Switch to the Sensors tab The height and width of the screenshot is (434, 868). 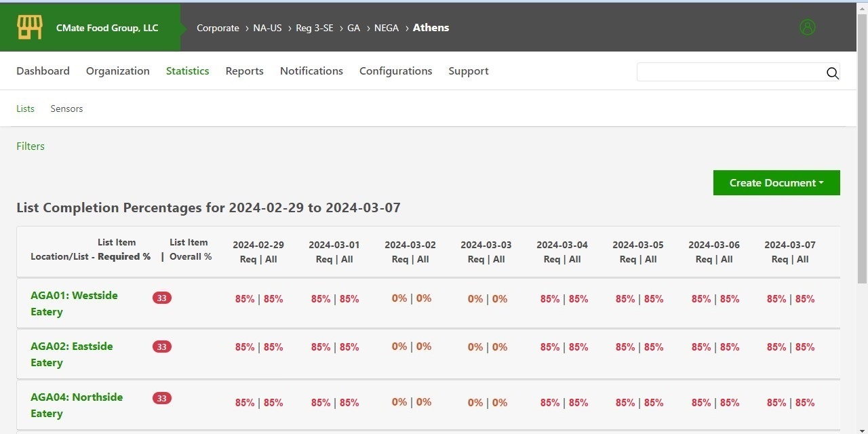(66, 108)
